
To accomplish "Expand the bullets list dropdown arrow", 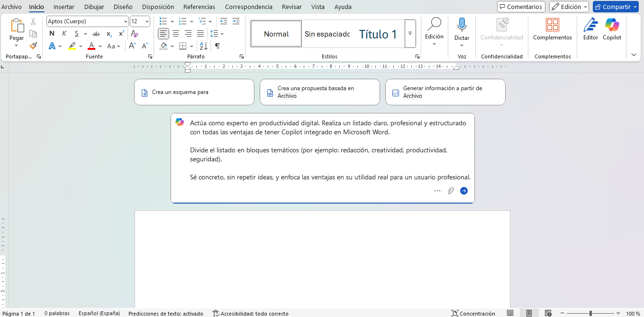I will (172, 21).
